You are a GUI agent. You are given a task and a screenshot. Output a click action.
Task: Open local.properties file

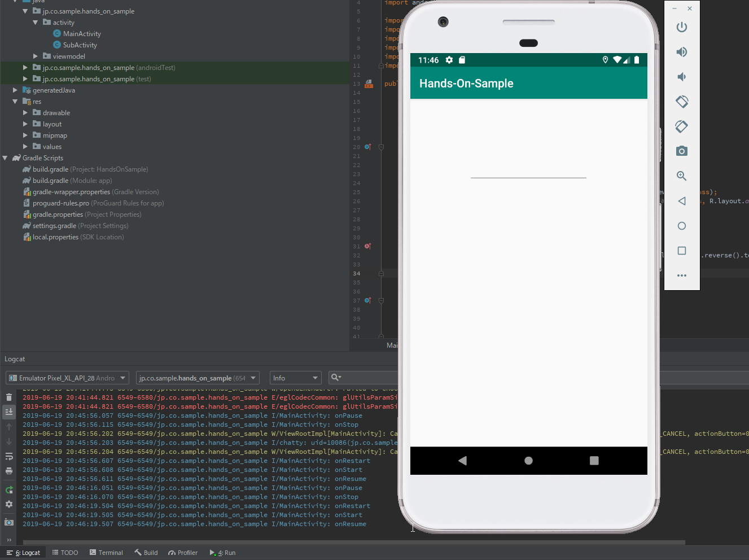73,237
